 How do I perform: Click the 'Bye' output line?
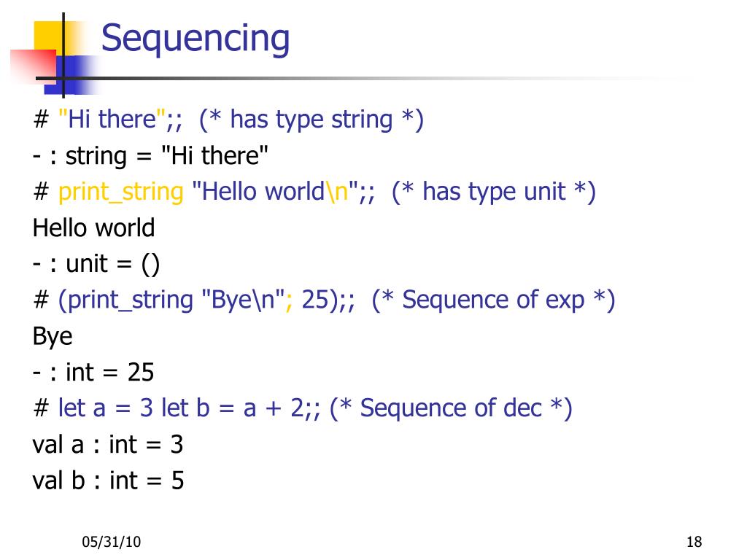[x=53, y=337]
